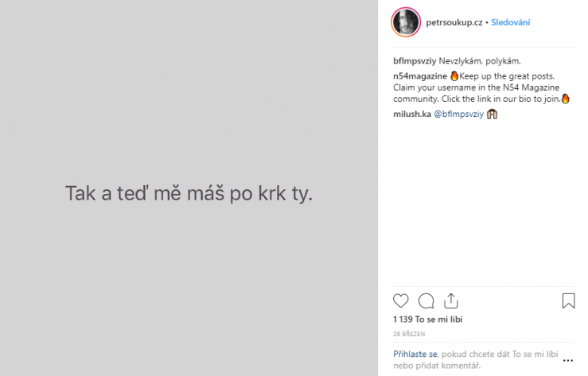Open more options three-dots menu
The height and width of the screenshot is (376, 588).
click(568, 360)
